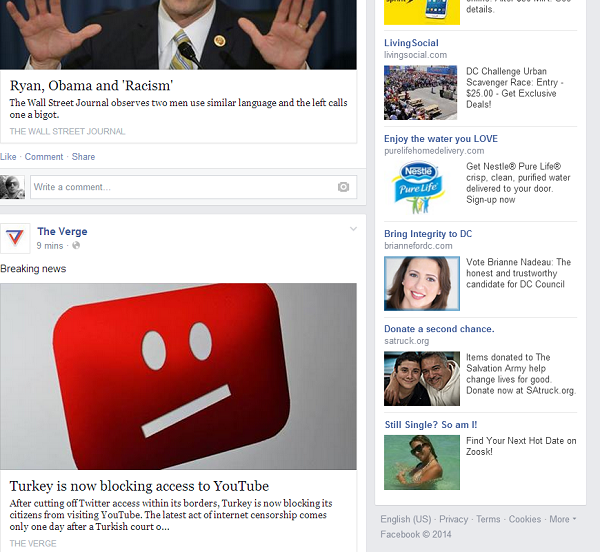Expand The Verge post options chevron
The image size is (600, 552).
353,229
